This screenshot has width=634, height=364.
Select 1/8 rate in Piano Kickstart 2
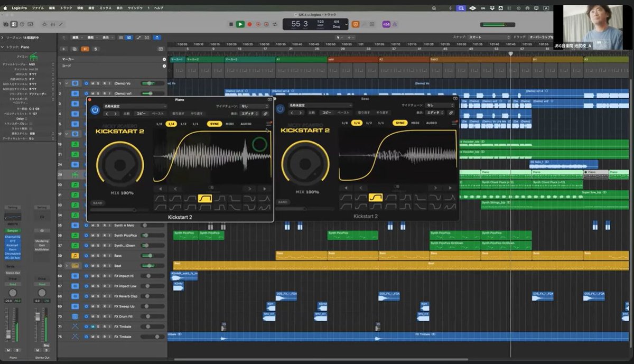point(159,124)
